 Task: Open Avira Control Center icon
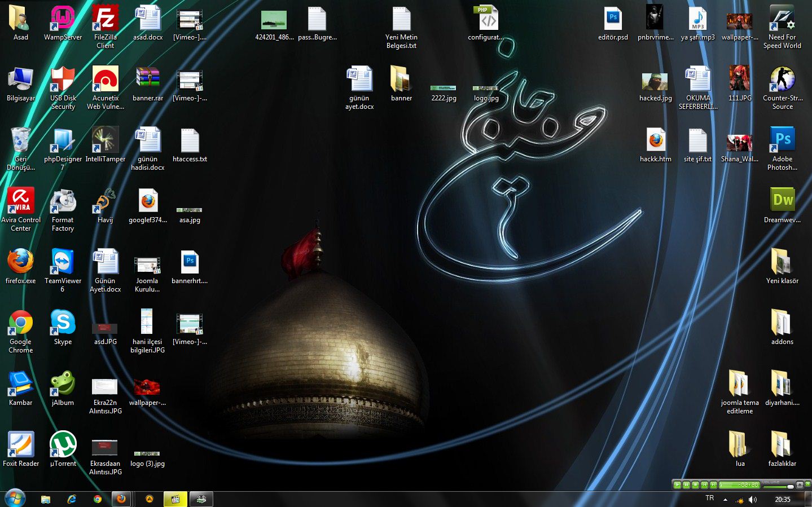coord(21,210)
